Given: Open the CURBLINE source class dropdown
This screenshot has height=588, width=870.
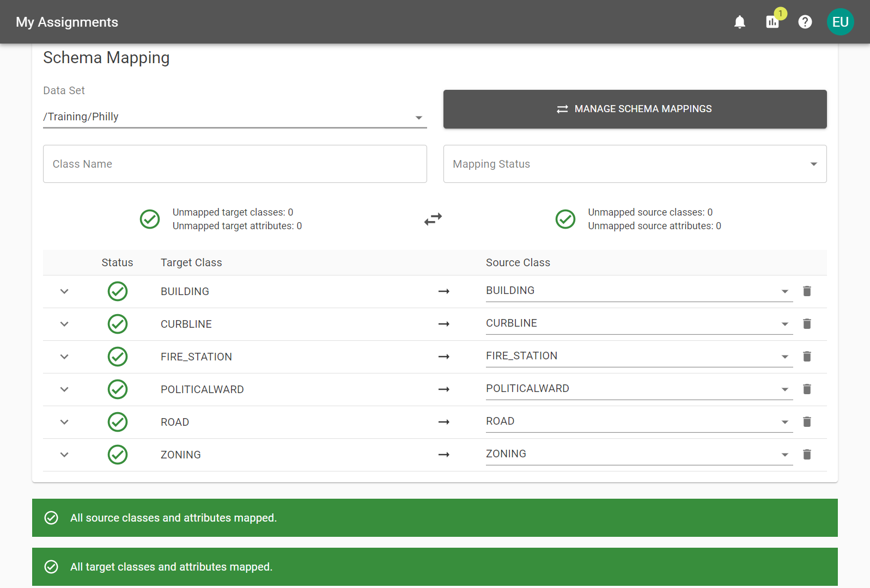Looking at the screenshot, I should coord(638,323).
